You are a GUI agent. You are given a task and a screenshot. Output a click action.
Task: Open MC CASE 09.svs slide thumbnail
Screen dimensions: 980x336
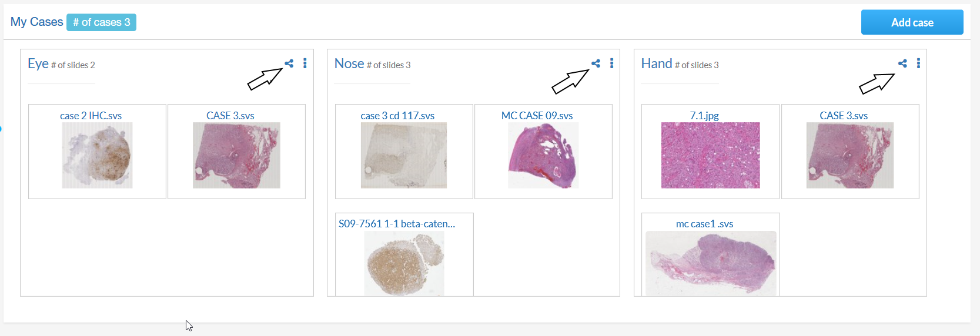tap(543, 155)
